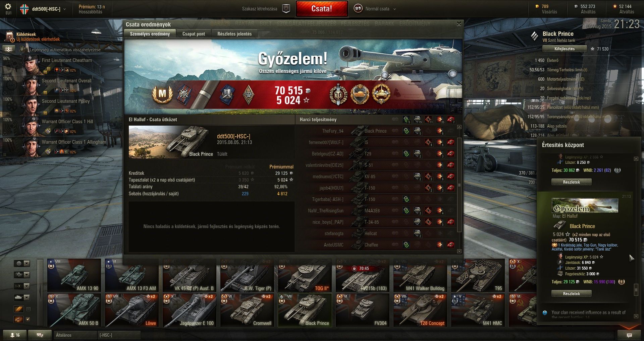Click the platoon creation shield icon
This screenshot has height=341, width=644.
(286, 9)
